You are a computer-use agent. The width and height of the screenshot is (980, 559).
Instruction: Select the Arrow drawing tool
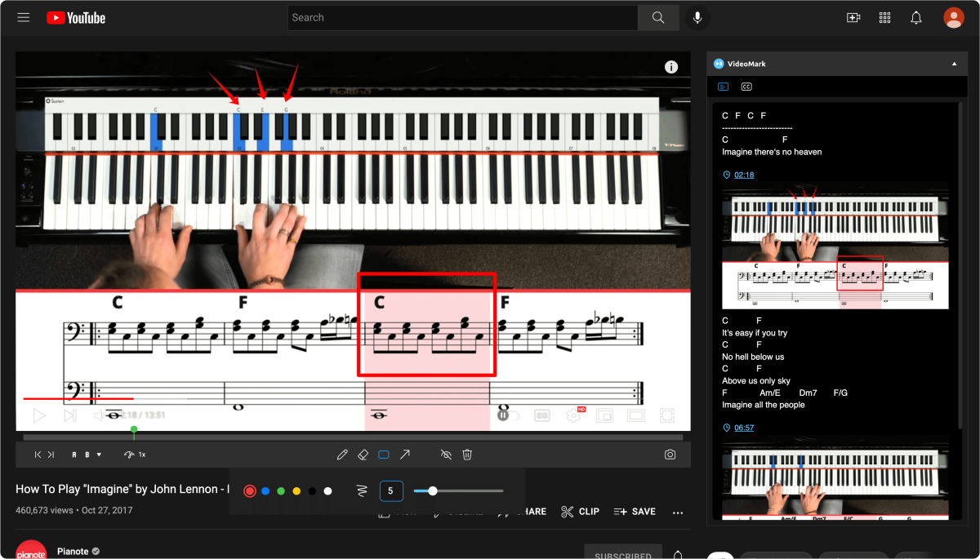tap(405, 455)
